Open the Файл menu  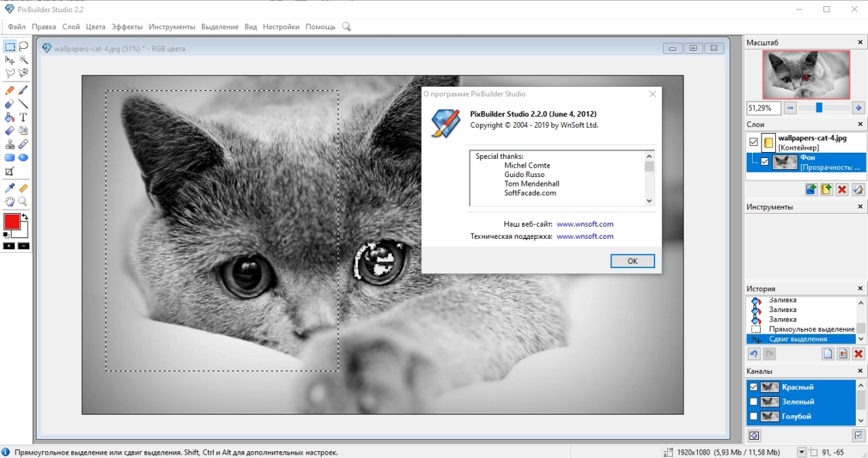pos(17,26)
